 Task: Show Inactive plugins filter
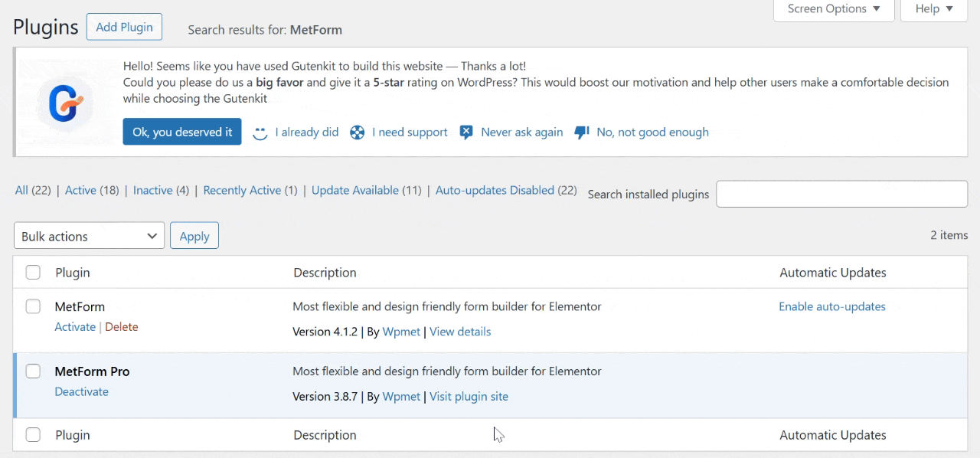152,190
